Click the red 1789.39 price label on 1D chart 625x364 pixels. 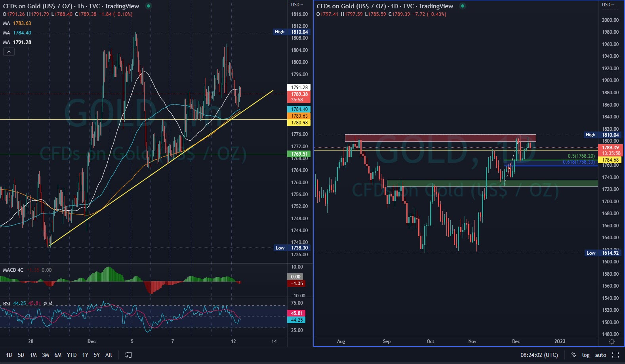point(610,151)
